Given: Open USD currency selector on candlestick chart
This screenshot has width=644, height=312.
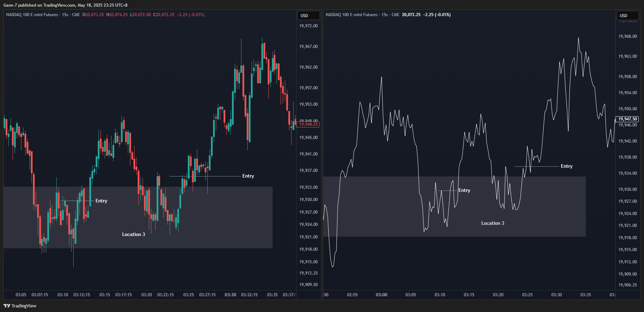Looking at the screenshot, I should (309, 15).
